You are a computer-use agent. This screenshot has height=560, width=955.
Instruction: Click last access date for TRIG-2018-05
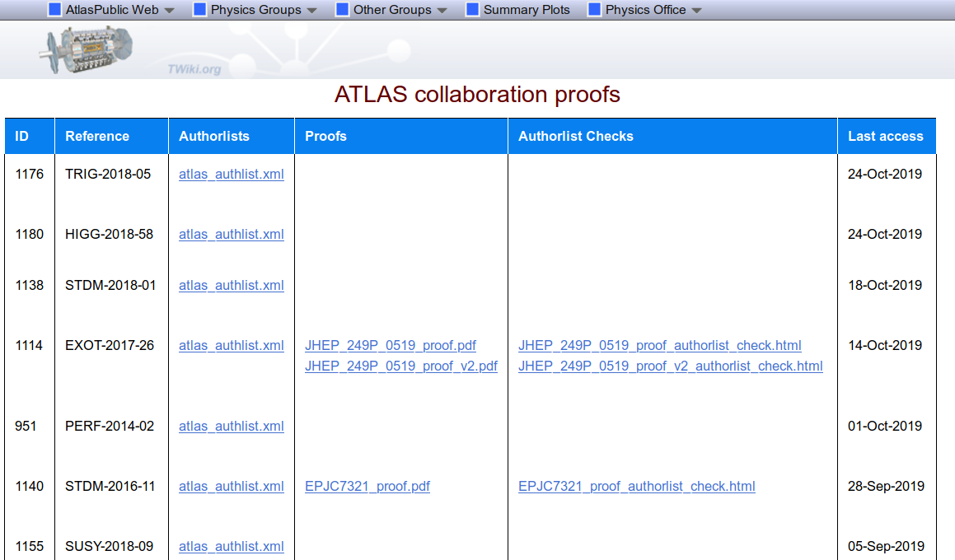885,174
